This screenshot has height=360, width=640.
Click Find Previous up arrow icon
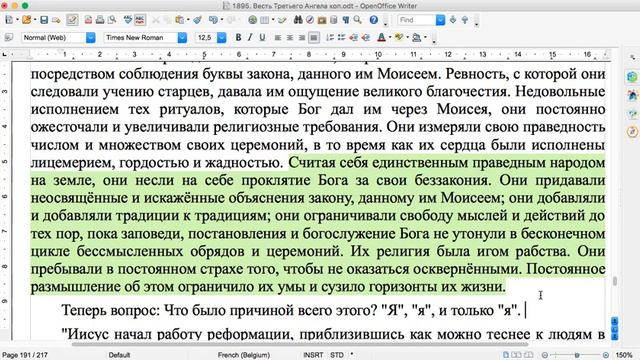[464, 20]
